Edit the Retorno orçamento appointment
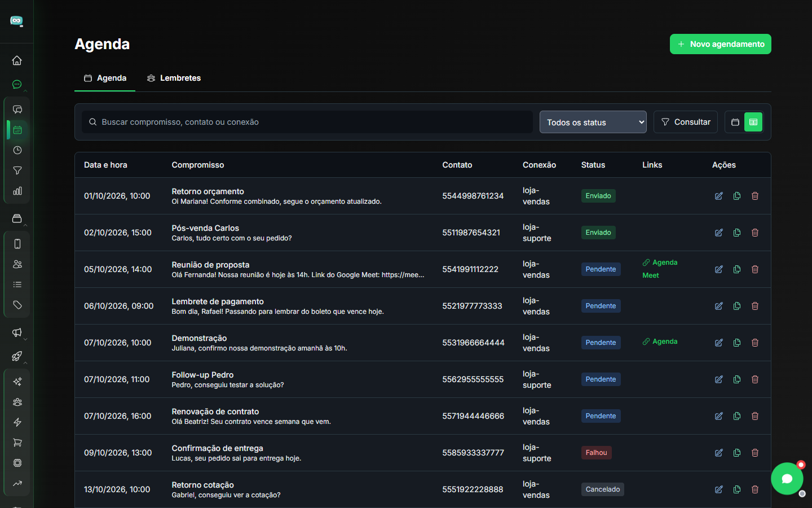Image resolution: width=812 pixels, height=508 pixels. (719, 196)
